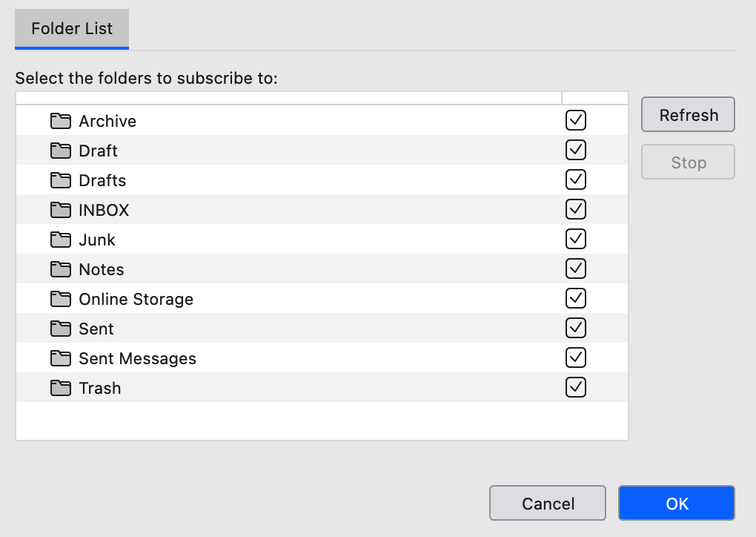756x537 pixels.
Task: Select the Sent folder row label
Action: coord(96,329)
